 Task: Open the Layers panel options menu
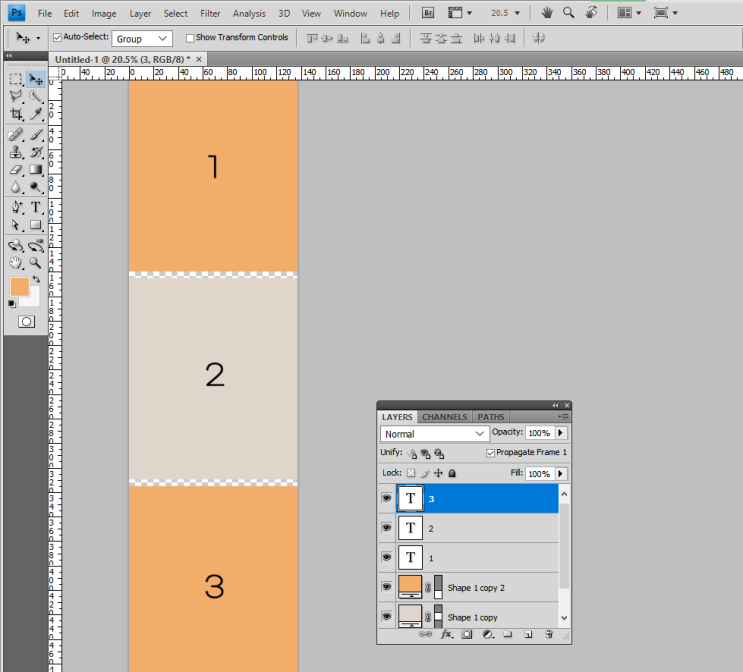point(563,417)
